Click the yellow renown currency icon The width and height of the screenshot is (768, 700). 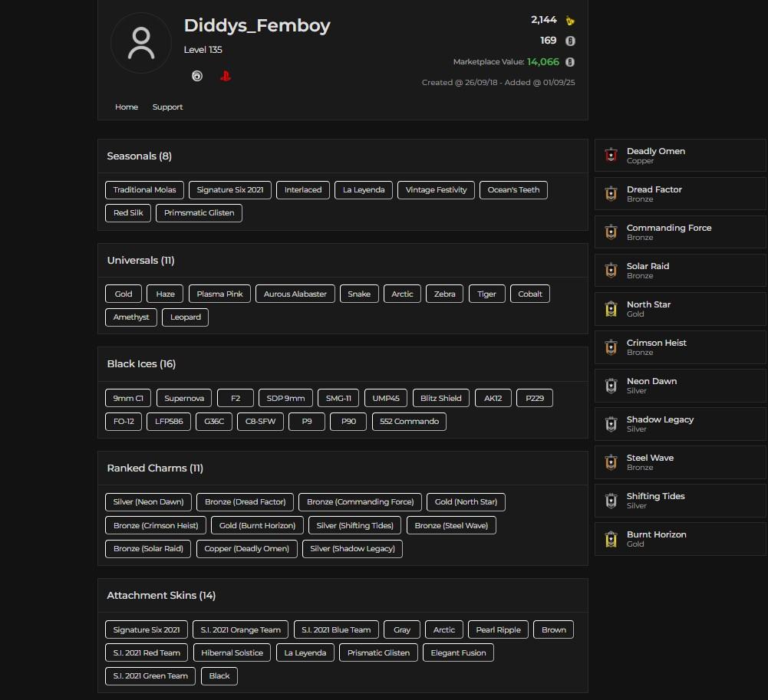570,21
